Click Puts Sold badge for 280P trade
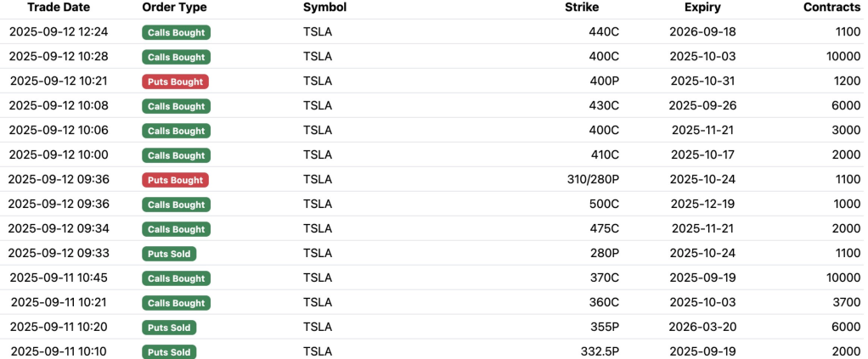Viewport: 868px width, 359px height. [169, 254]
